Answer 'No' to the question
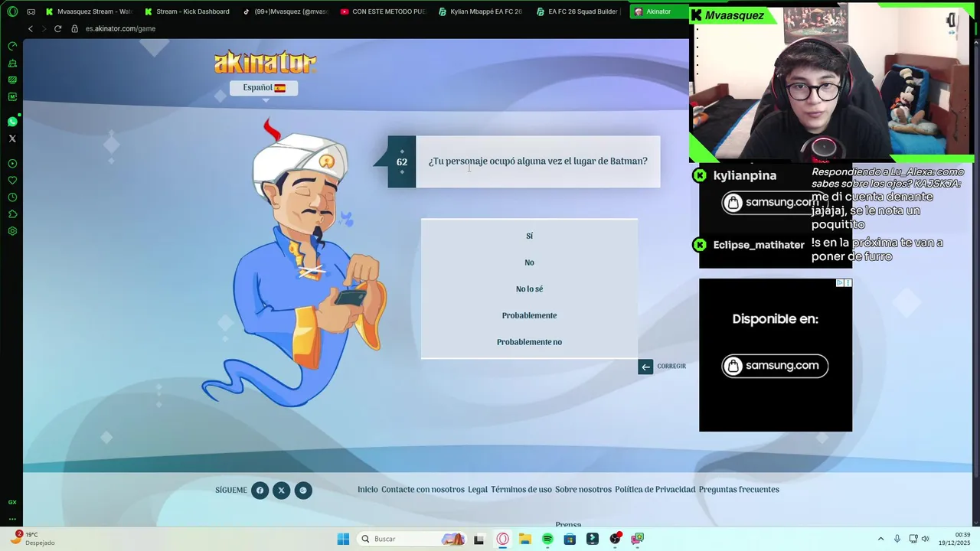 click(x=529, y=262)
